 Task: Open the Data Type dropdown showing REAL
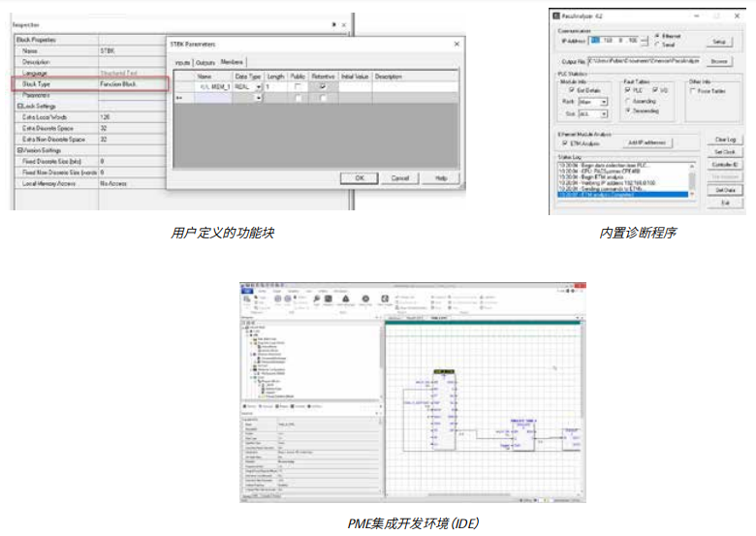[259, 87]
